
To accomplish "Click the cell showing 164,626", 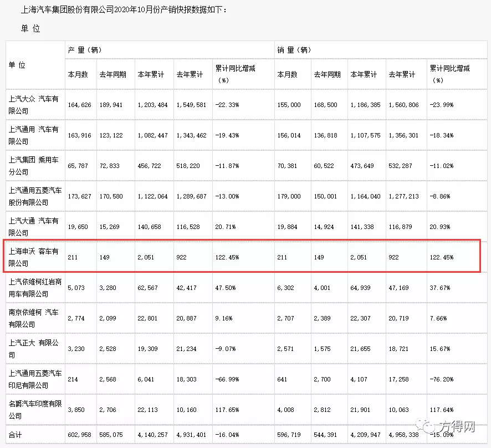I will point(80,105).
